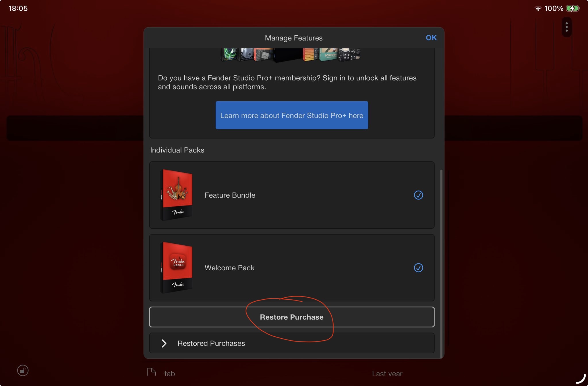Click the Last year date entry
Screen dimensions: 588x386
click(x=387, y=373)
